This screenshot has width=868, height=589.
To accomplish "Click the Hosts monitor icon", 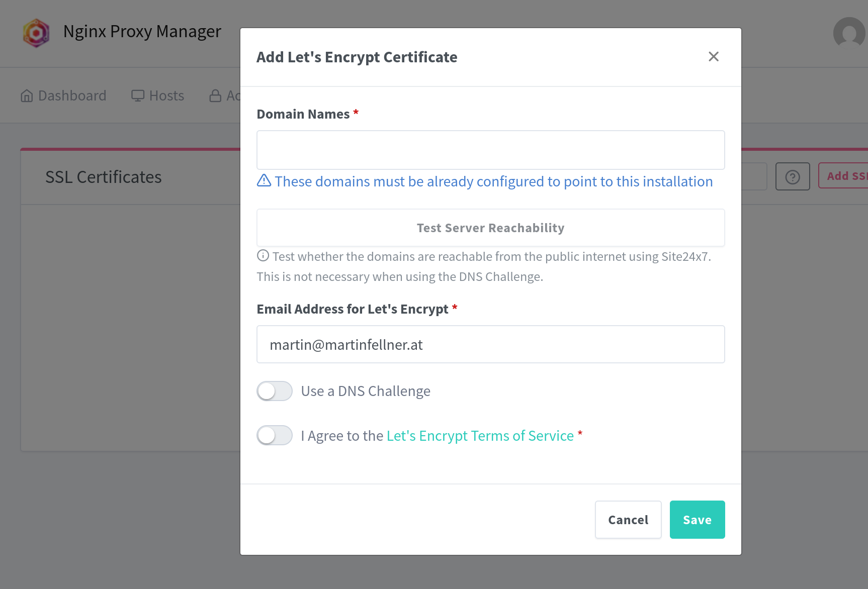I will [x=138, y=95].
